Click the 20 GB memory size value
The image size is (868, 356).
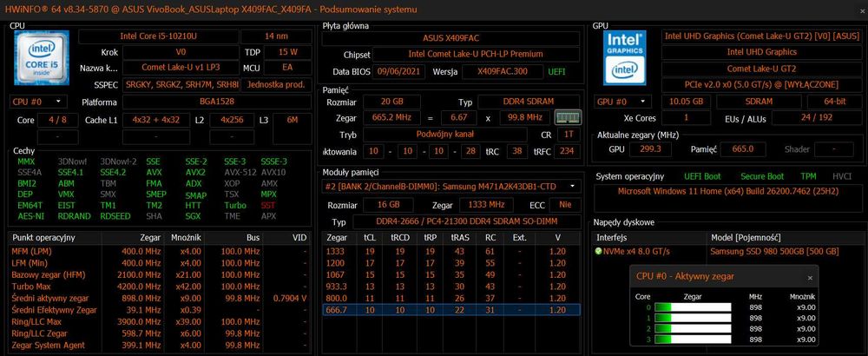[x=391, y=102]
